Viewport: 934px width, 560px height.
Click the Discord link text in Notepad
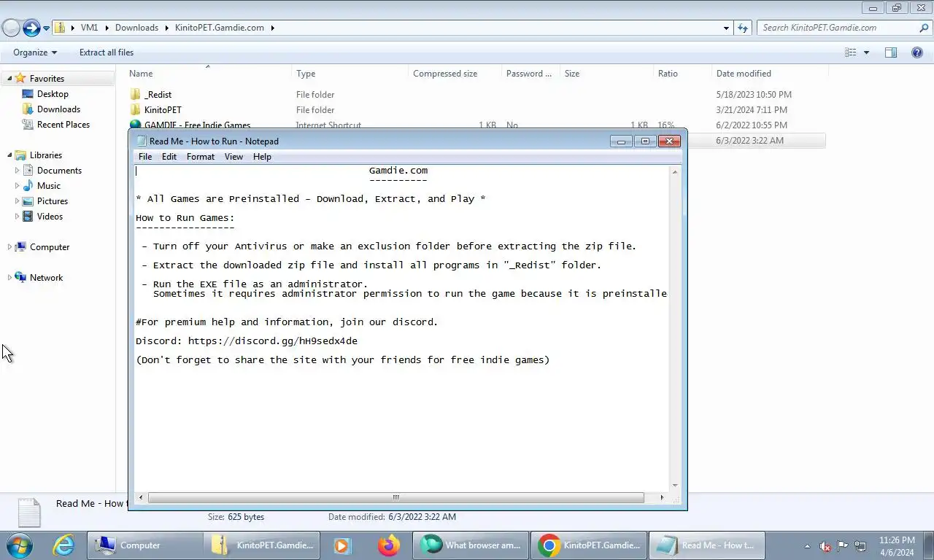tap(273, 341)
